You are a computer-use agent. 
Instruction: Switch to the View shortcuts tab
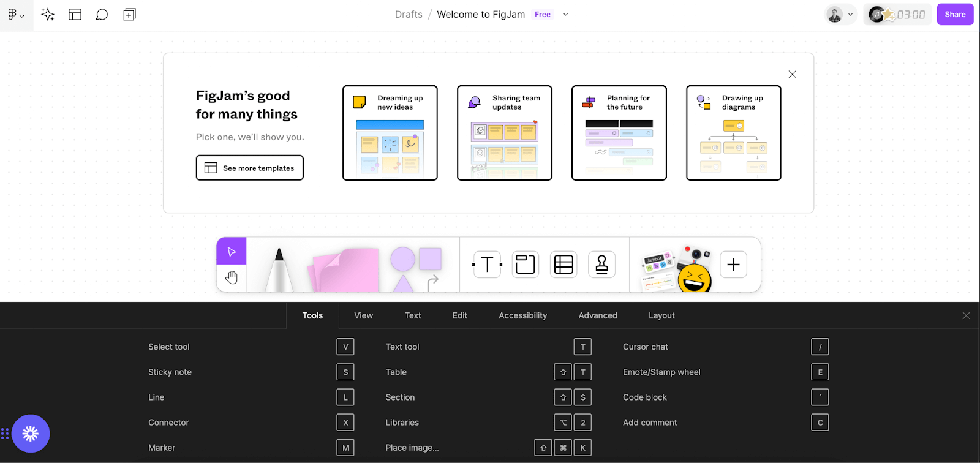pyautogui.click(x=363, y=315)
